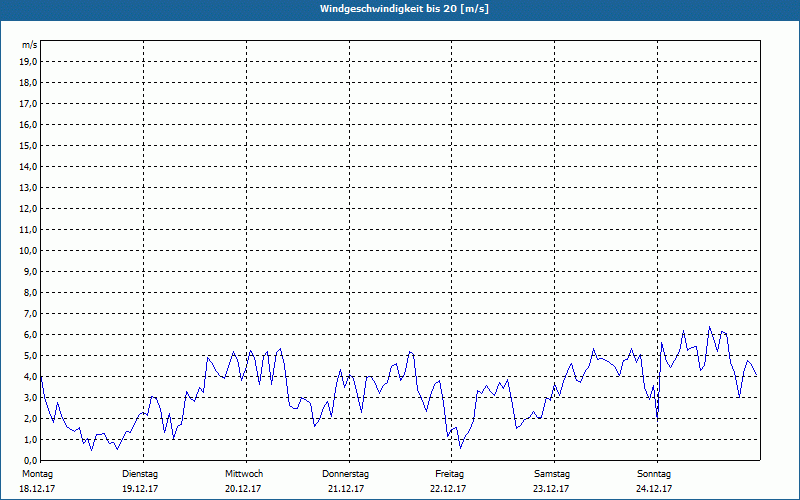Click the 'Mittwoch' day label

coord(244,474)
